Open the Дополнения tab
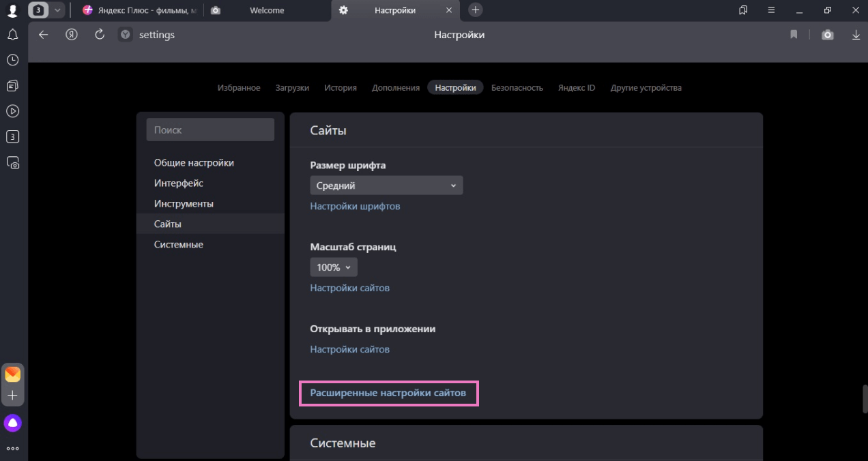The height and width of the screenshot is (461, 868). tap(396, 88)
